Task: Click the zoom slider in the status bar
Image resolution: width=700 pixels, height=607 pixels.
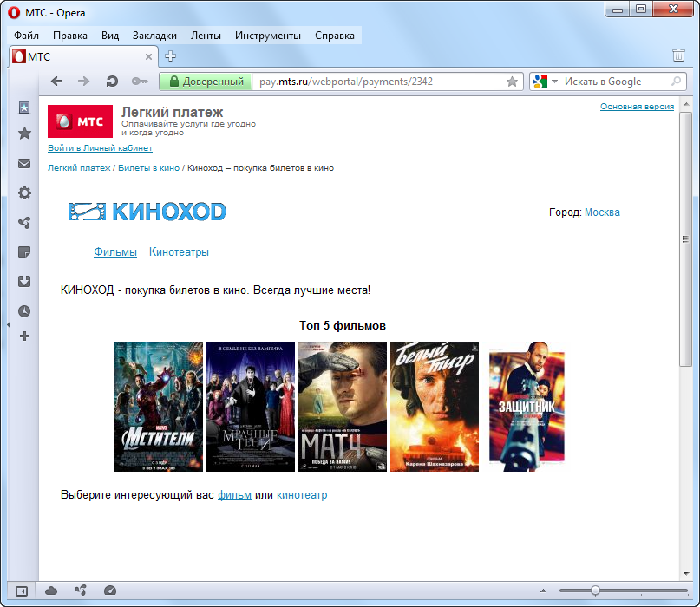Action: [595, 591]
